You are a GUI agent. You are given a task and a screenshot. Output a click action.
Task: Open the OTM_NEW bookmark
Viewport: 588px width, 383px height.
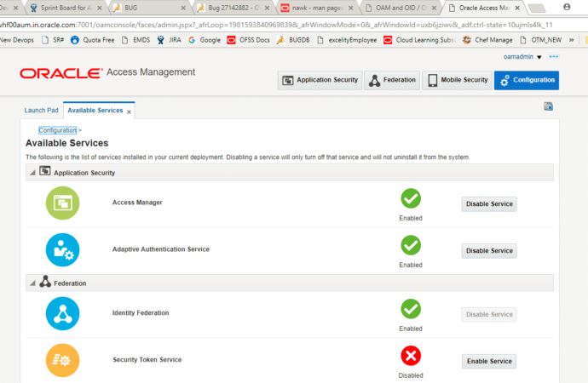pos(540,40)
